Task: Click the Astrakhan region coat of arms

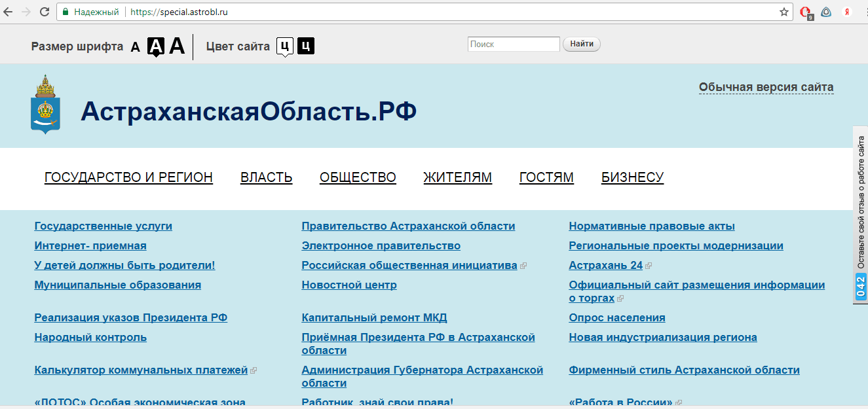Action: [x=46, y=105]
